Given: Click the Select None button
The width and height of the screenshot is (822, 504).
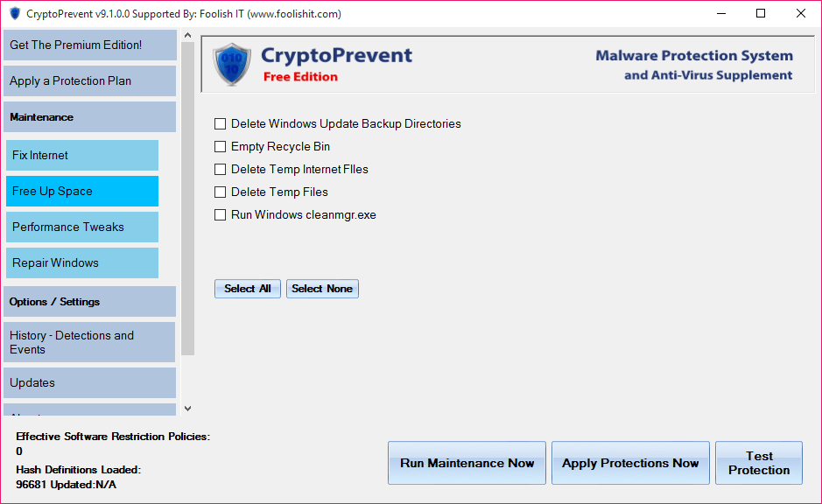Looking at the screenshot, I should pos(322,289).
